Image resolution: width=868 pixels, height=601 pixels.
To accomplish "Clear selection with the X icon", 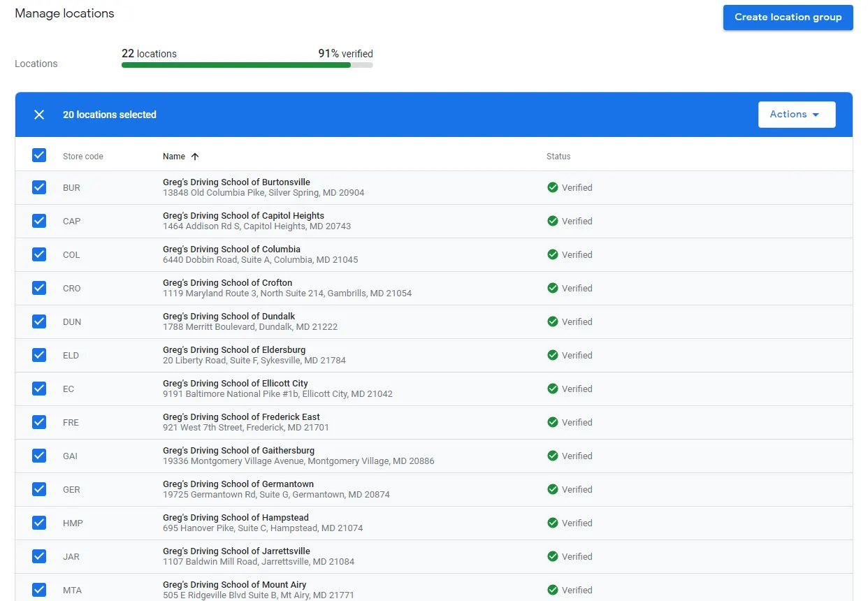I will pos(39,115).
